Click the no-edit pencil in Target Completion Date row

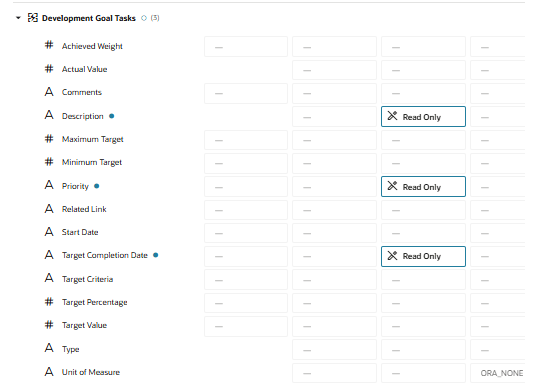[392, 255]
